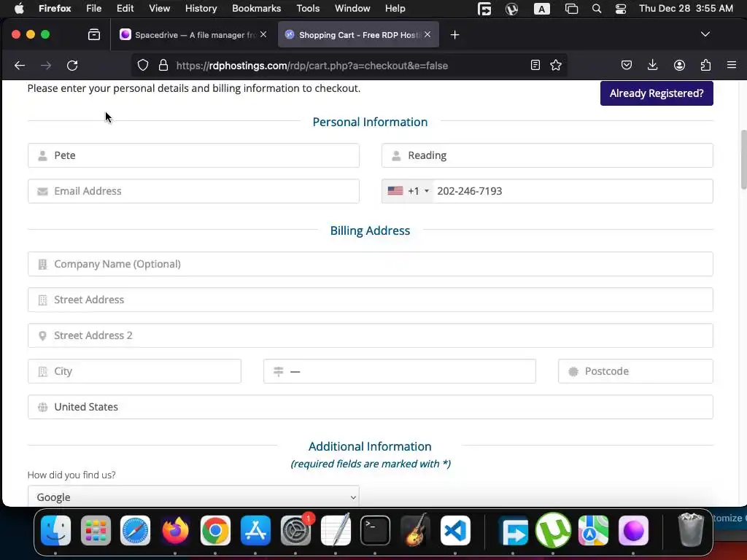The image size is (747, 560).
Task: Open the How did you find us dropdown
Action: pyautogui.click(x=193, y=497)
